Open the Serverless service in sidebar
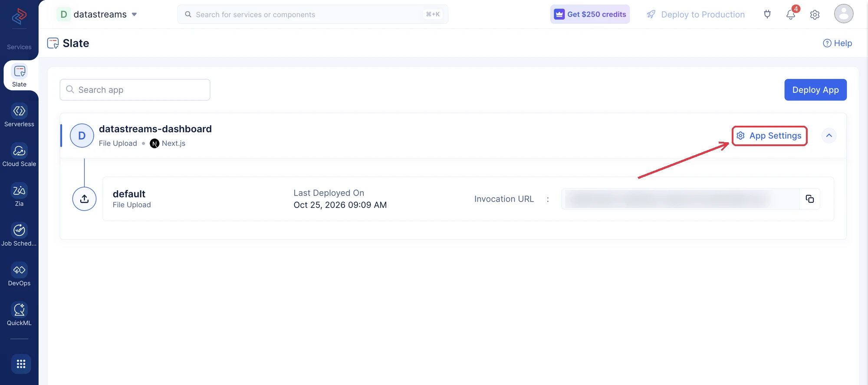This screenshot has height=385, width=868. click(19, 115)
